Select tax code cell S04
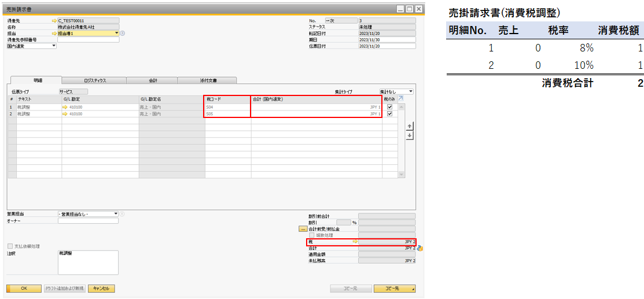The image size is (644, 299). [x=228, y=107]
